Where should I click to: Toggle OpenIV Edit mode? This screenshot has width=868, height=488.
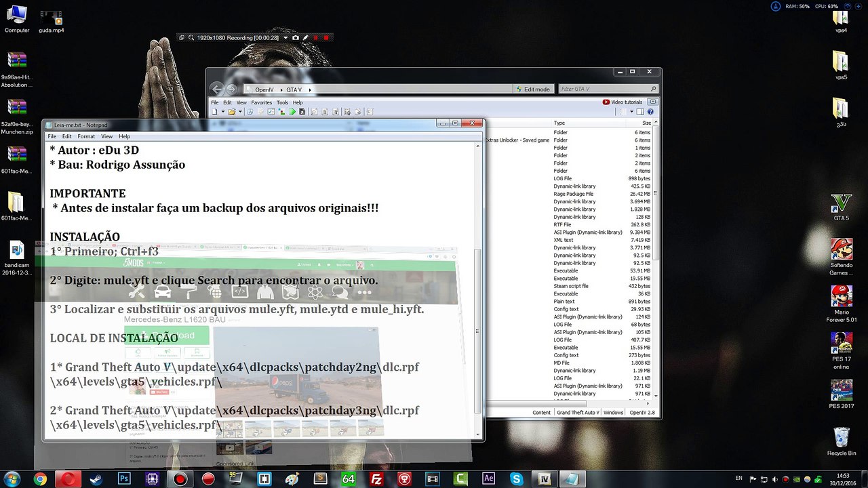tap(532, 89)
